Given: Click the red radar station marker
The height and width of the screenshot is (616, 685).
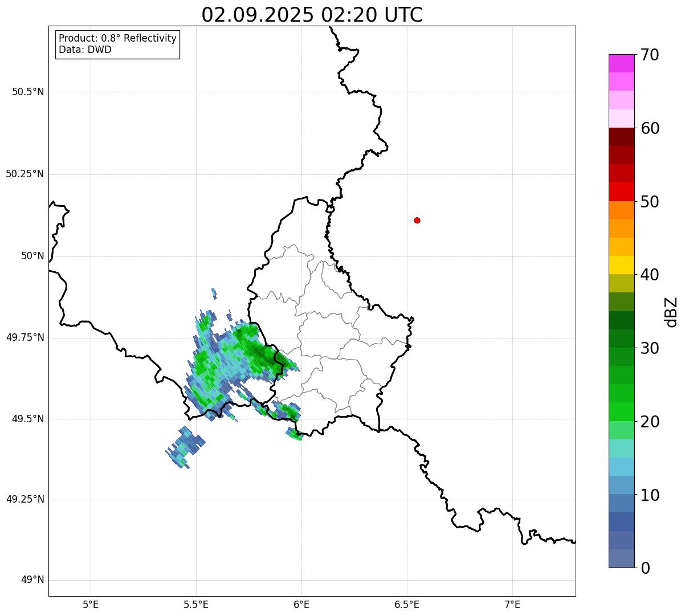Looking at the screenshot, I should [417, 220].
